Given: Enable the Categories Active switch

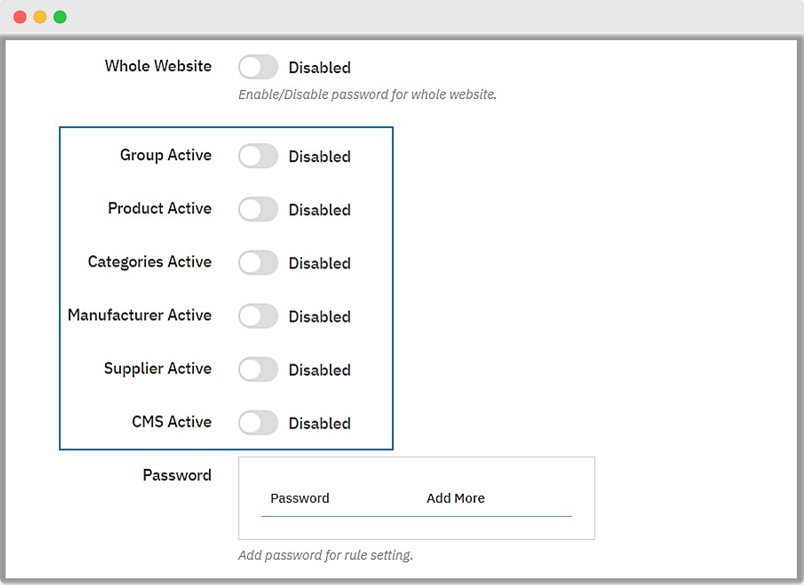Looking at the screenshot, I should [257, 263].
